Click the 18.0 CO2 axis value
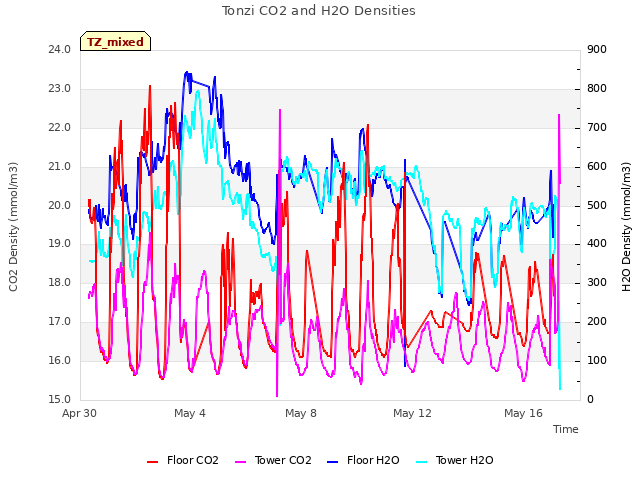This screenshot has width=640, height=480. pyautogui.click(x=60, y=282)
